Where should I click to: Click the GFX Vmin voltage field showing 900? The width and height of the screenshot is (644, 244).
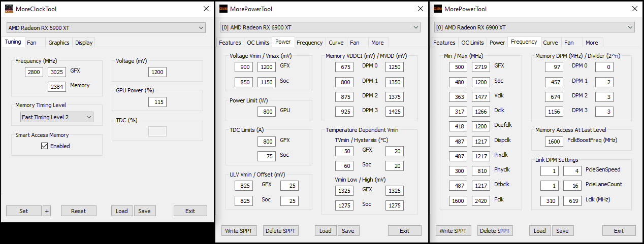pos(244,67)
